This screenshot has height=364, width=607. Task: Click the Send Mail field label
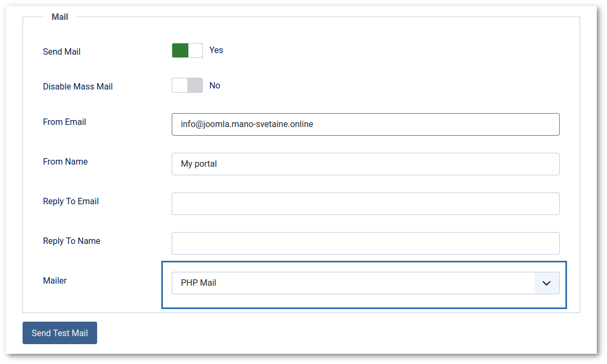pyautogui.click(x=62, y=52)
